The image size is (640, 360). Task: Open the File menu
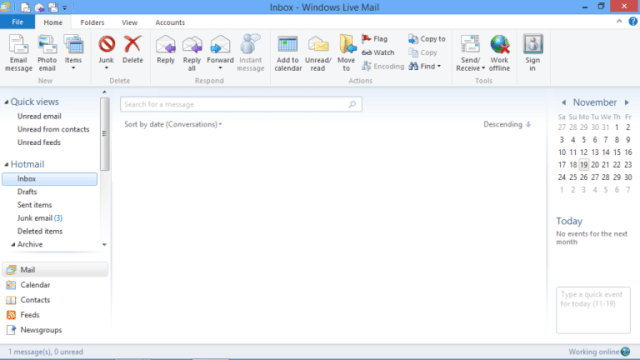click(x=18, y=22)
